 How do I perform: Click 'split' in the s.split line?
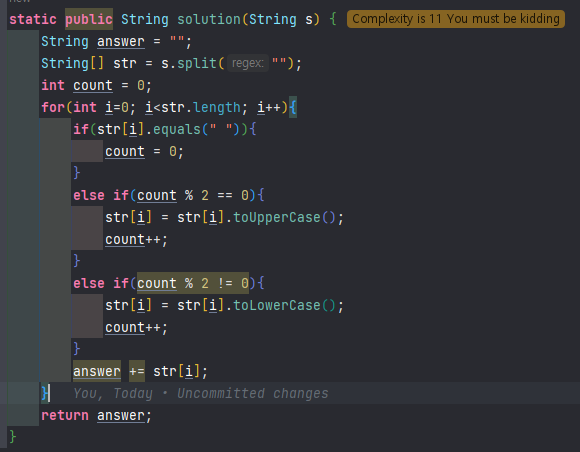coord(197,63)
